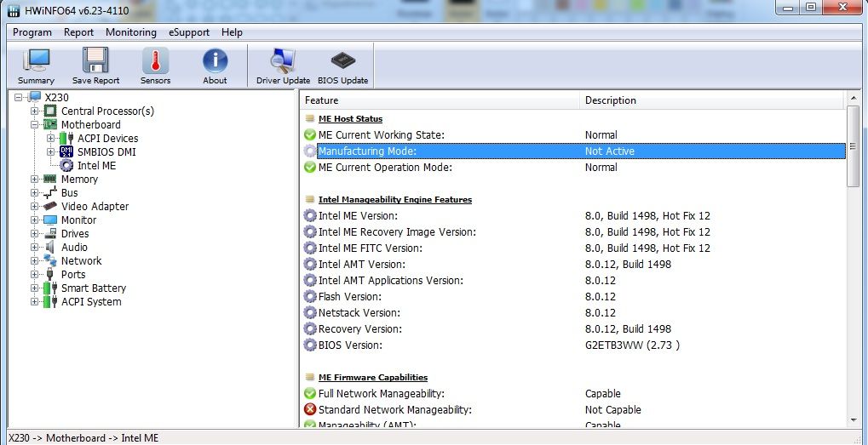This screenshot has width=868, height=445.
Task: Select the Flash Version row
Action: [573, 296]
